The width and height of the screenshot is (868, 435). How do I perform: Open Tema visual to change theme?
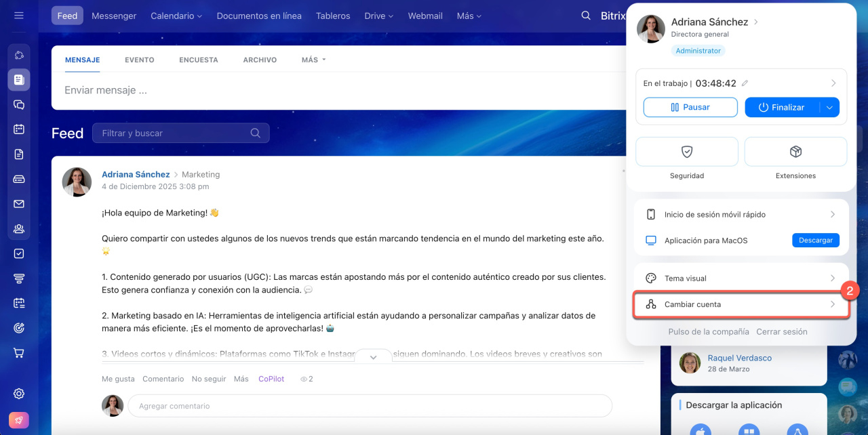pyautogui.click(x=741, y=278)
